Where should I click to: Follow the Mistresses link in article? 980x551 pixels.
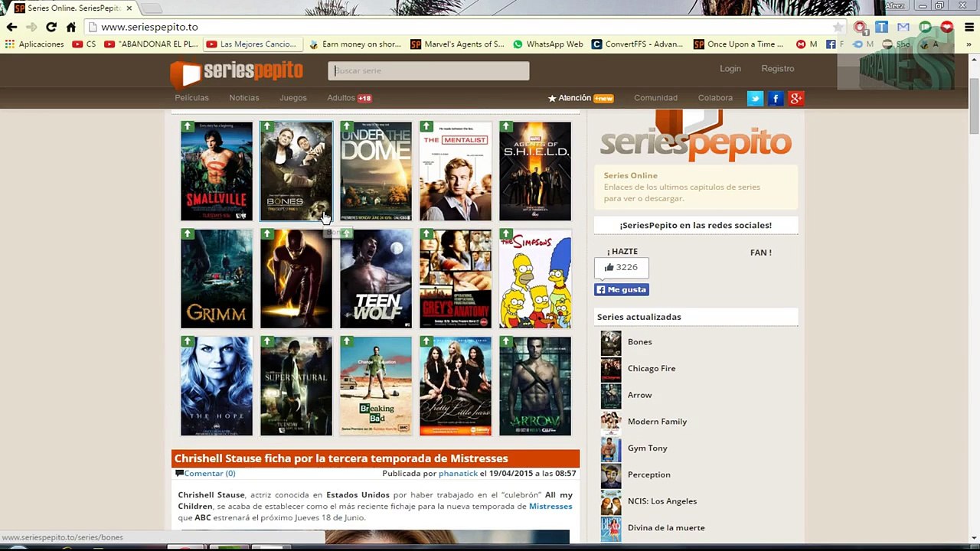[x=550, y=506]
